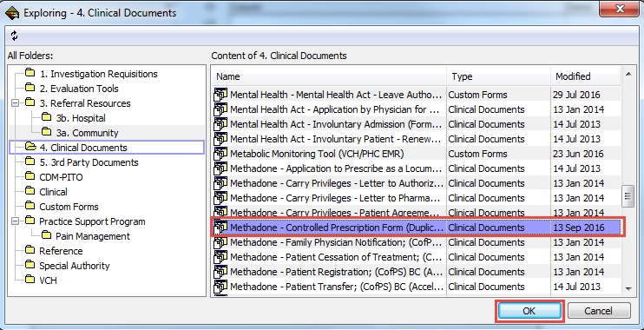Click folder icon of Special Authority

(30, 266)
